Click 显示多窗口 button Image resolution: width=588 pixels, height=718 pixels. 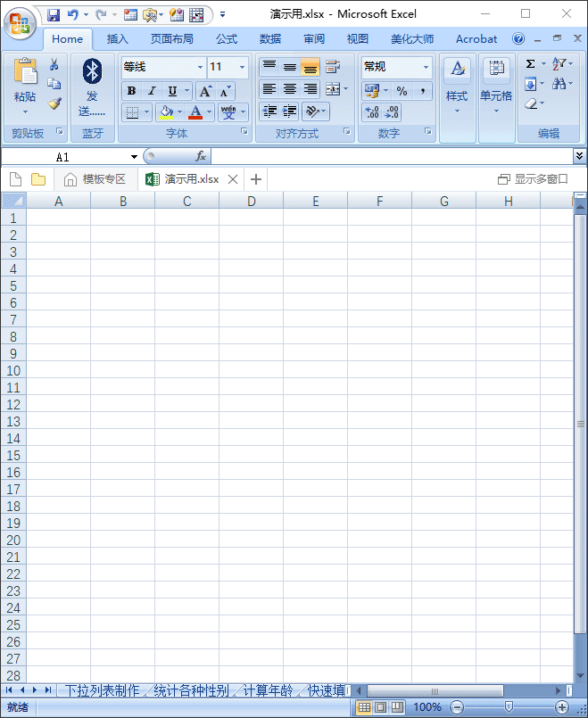click(533, 179)
